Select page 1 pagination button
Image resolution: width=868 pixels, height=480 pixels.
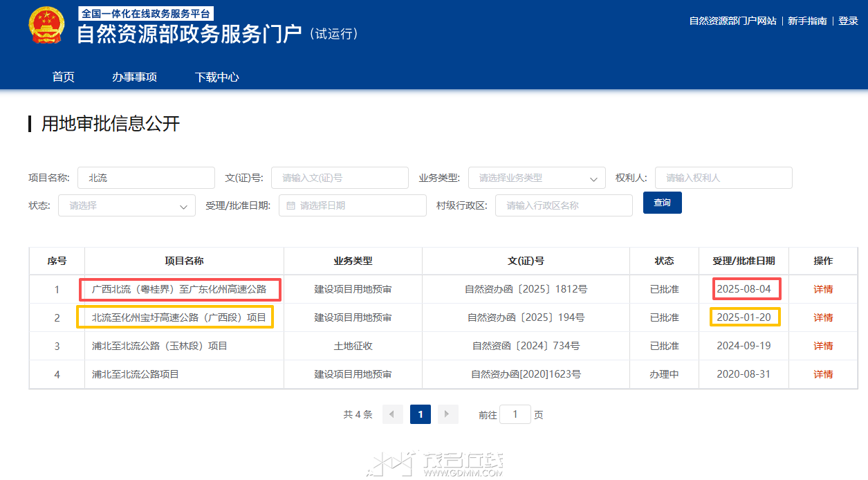pyautogui.click(x=421, y=414)
